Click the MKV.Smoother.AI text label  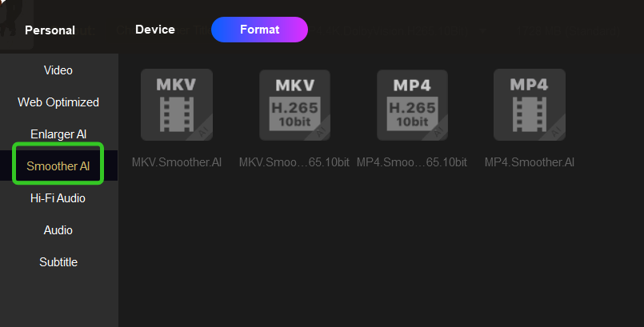pyautogui.click(x=177, y=162)
